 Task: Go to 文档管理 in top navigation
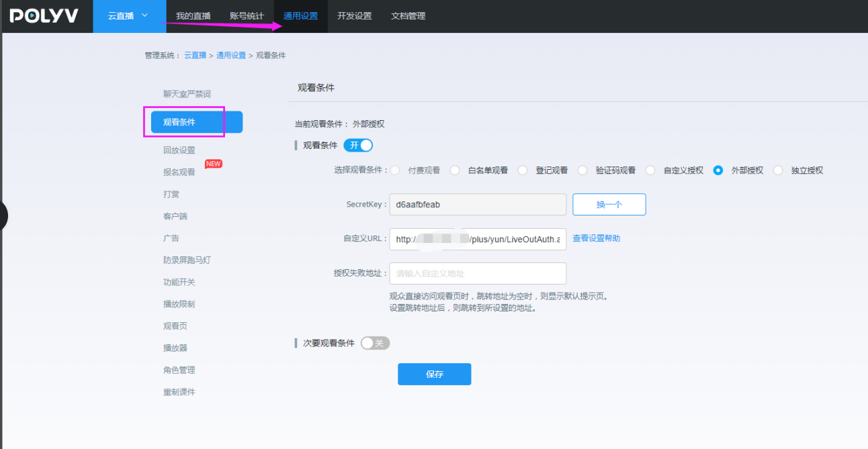[x=408, y=16]
